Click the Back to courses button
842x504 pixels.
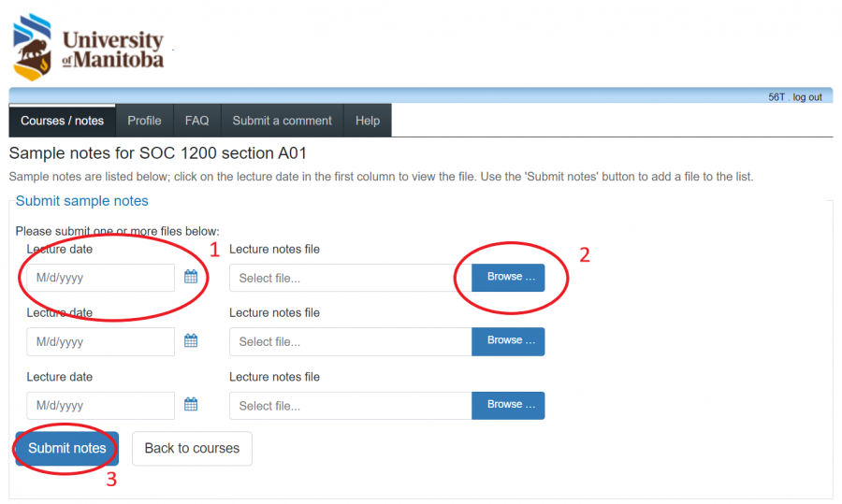192,448
